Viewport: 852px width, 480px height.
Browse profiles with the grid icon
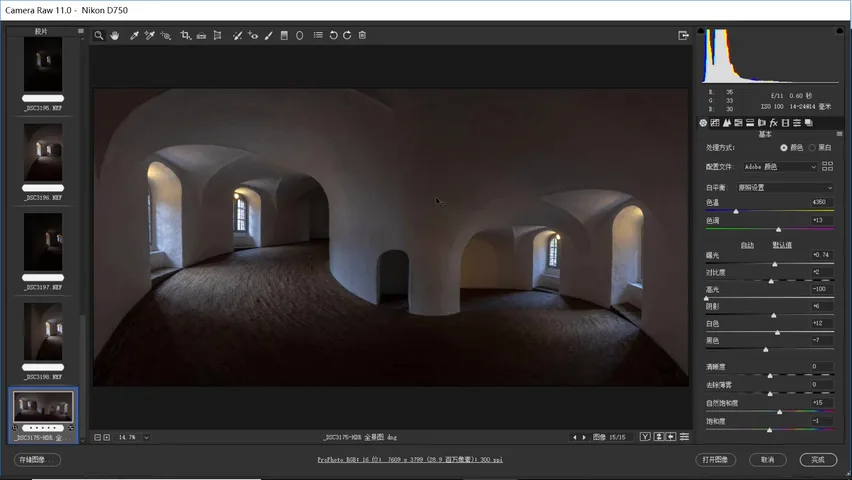[x=827, y=166]
